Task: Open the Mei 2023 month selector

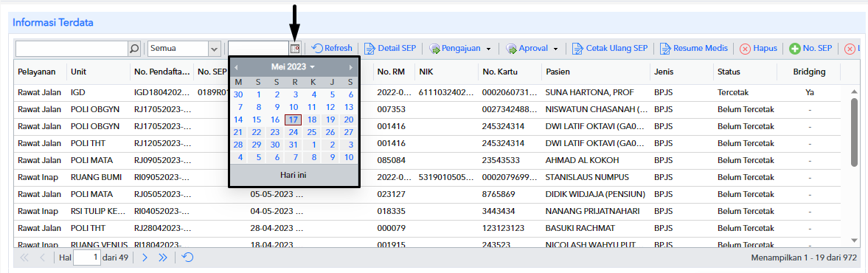Action: click(x=293, y=66)
